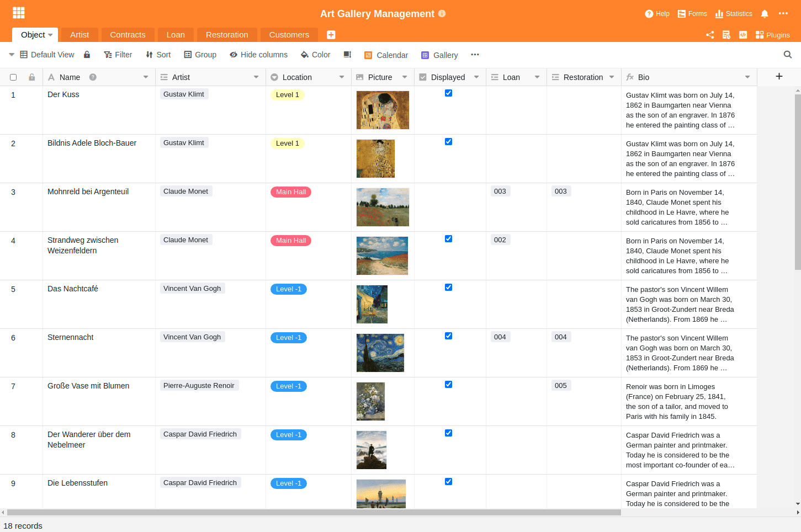Open the Sternennacht painting thumbnail
Image resolution: width=801 pixels, height=532 pixels.
pyautogui.click(x=380, y=353)
